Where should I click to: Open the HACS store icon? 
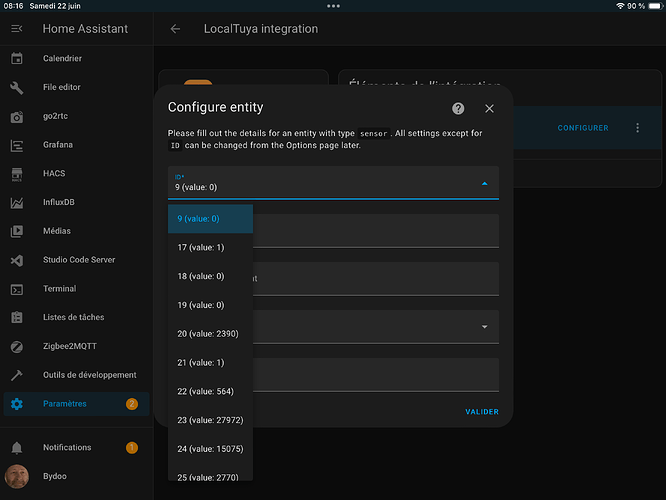pyautogui.click(x=17, y=174)
